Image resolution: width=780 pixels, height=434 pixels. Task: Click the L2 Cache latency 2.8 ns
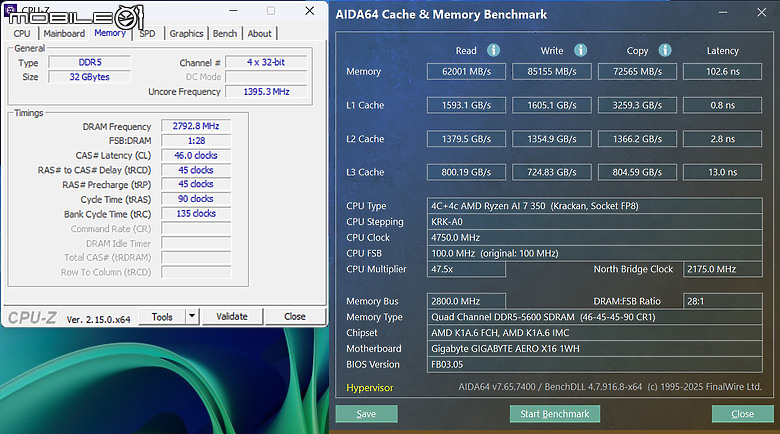pos(722,139)
